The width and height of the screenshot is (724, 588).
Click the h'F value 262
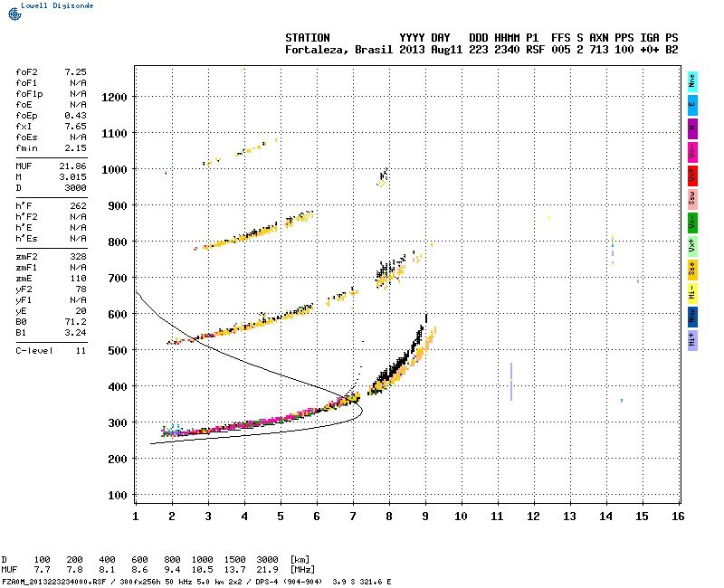pos(79,206)
